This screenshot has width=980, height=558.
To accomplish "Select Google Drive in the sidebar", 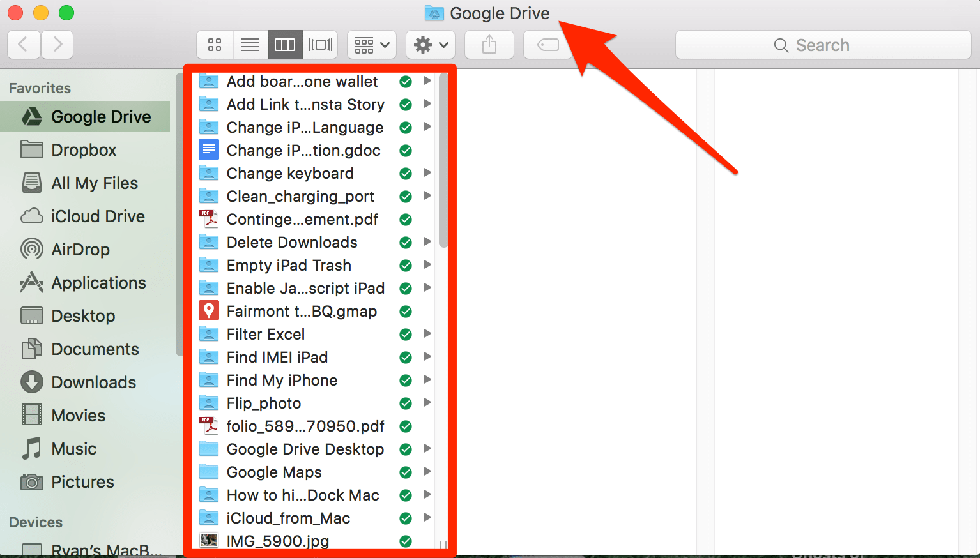I will (x=85, y=116).
